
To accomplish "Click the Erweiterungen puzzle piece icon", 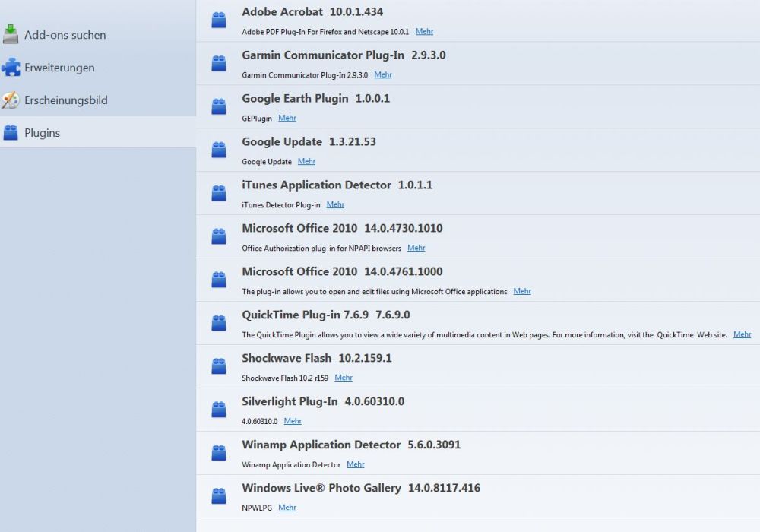I will (11, 67).
